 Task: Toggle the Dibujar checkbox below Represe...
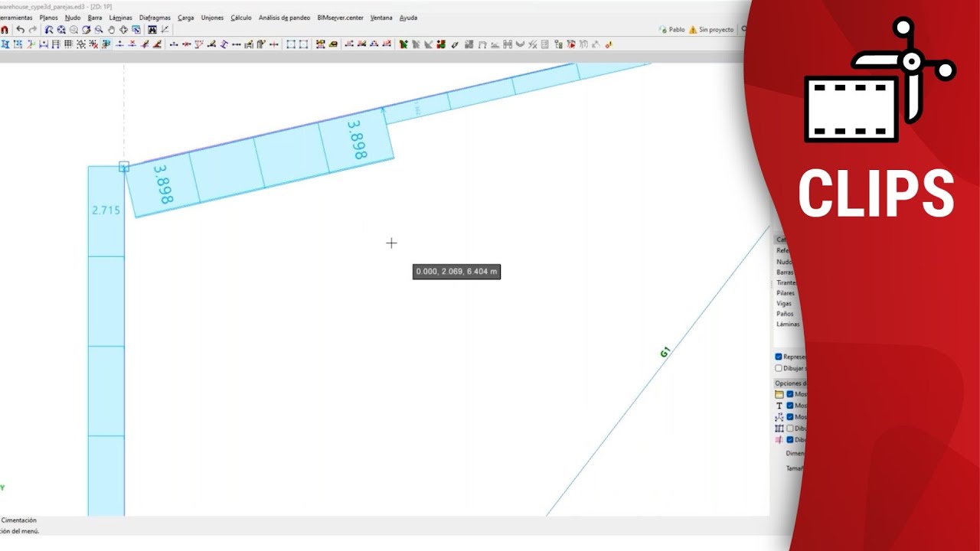(779, 368)
